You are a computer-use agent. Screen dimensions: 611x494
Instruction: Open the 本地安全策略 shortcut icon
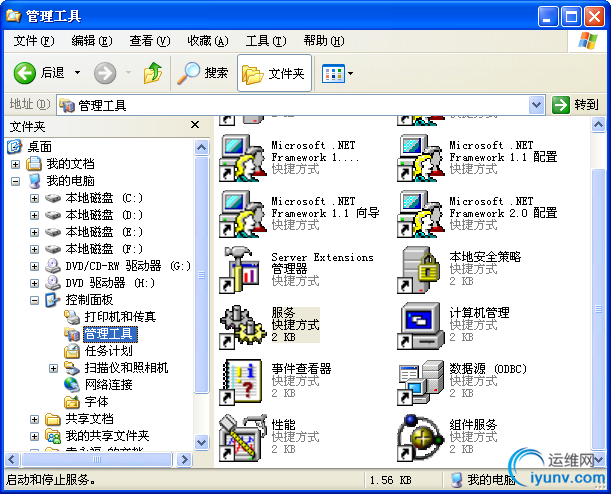coord(419,270)
